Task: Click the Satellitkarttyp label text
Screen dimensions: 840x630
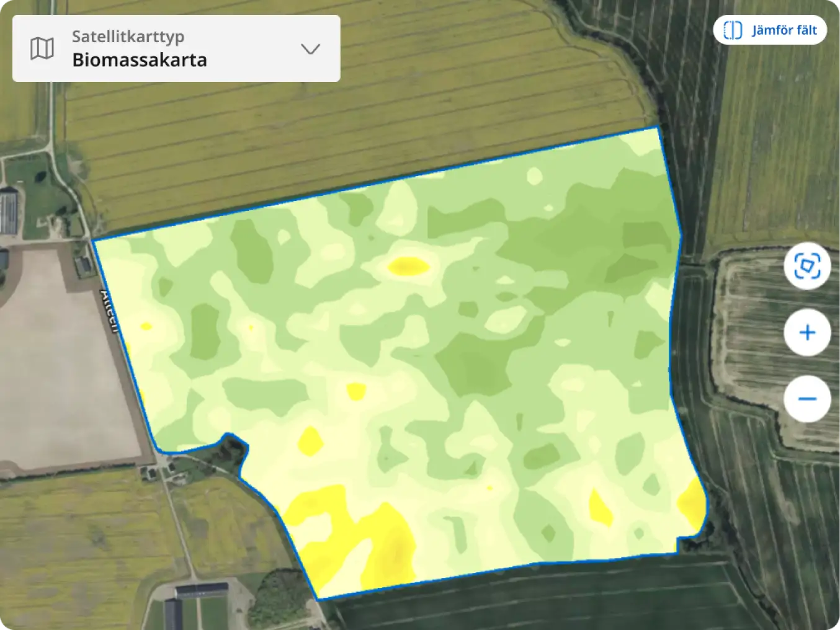Action: [x=128, y=37]
